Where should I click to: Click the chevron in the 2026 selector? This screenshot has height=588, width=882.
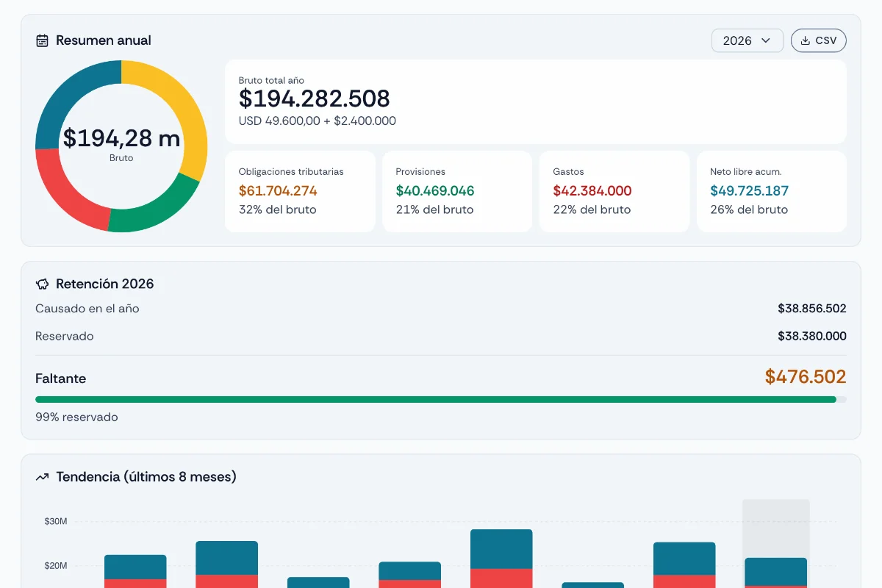point(766,40)
